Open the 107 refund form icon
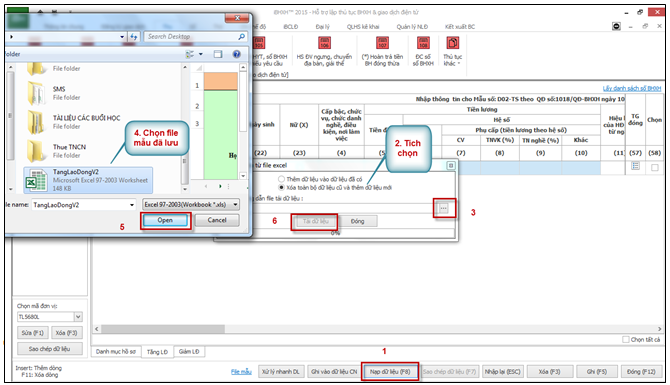 [x=382, y=43]
